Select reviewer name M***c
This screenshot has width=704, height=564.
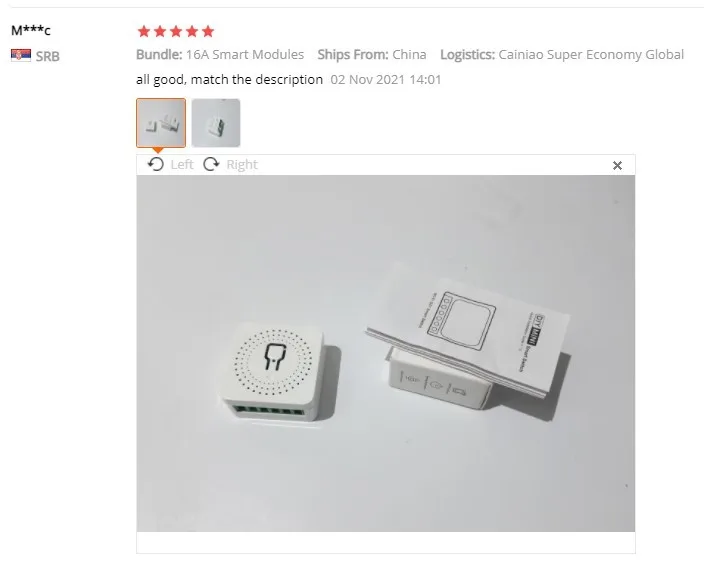31,30
